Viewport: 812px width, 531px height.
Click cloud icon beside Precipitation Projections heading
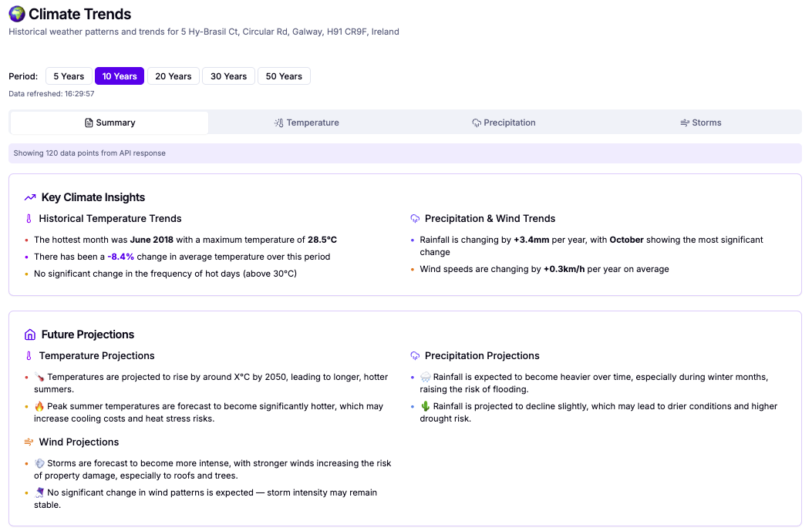415,356
